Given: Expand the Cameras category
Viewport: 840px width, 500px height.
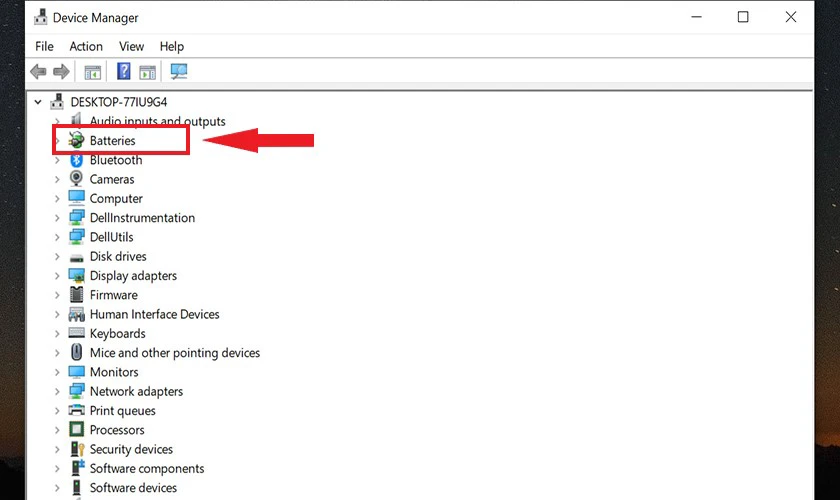Looking at the screenshot, I should point(57,179).
